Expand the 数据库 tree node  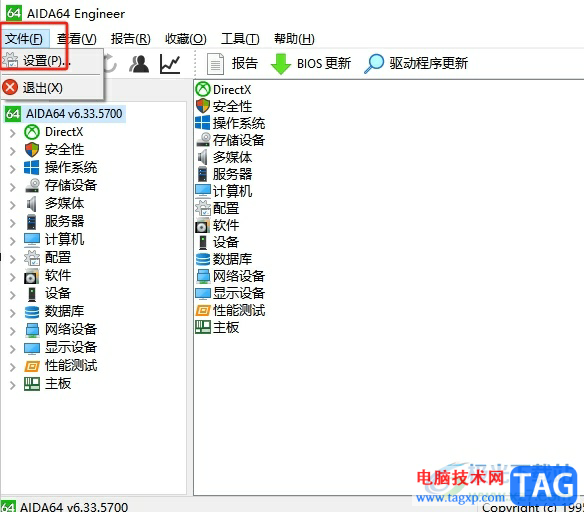(12, 312)
